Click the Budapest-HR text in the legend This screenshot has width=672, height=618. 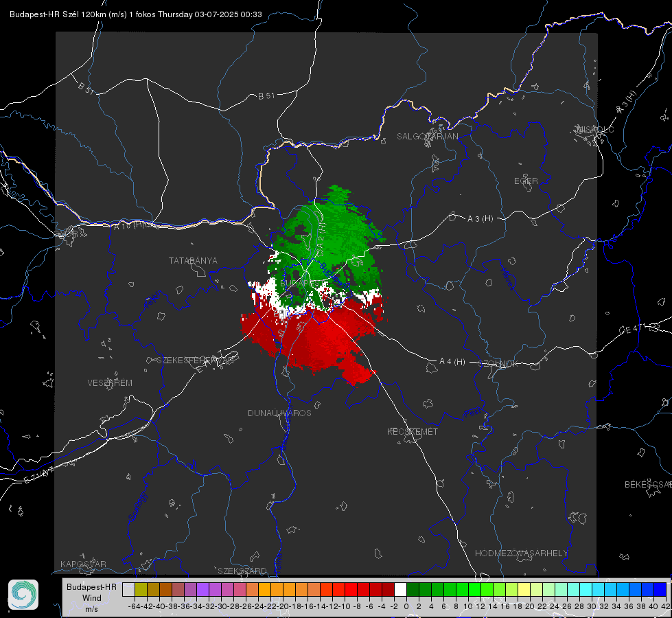[x=91, y=586]
